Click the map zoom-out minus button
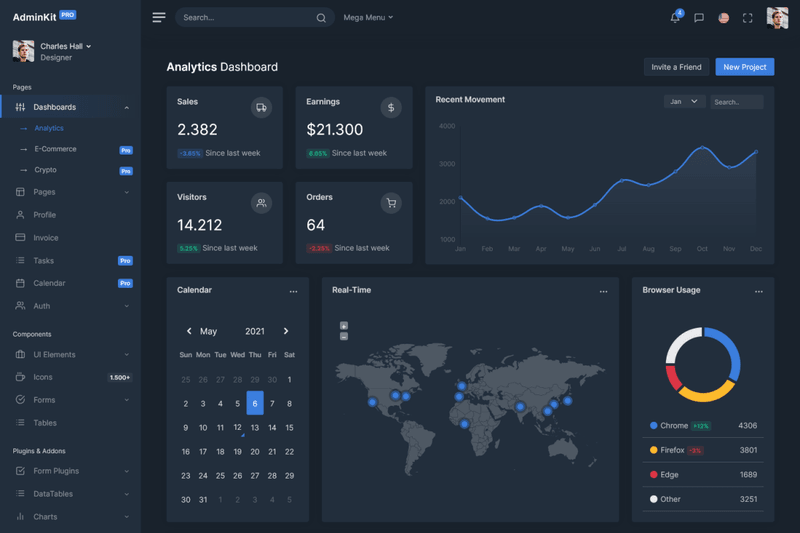The width and height of the screenshot is (800, 533). pyautogui.click(x=344, y=337)
